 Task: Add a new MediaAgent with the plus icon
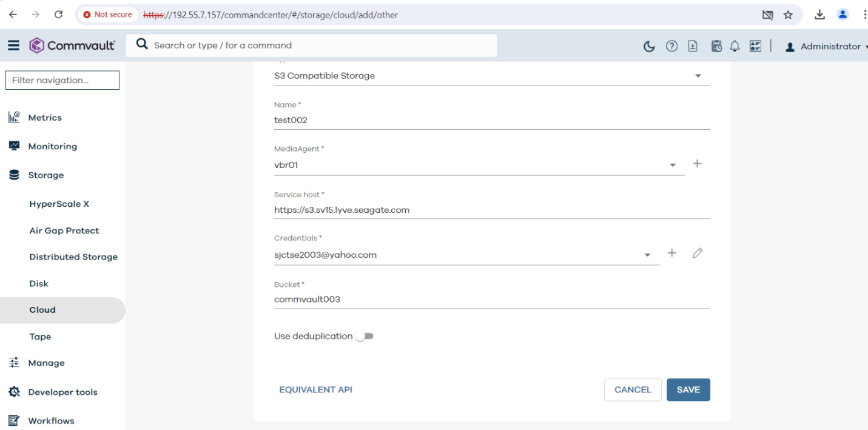(698, 164)
